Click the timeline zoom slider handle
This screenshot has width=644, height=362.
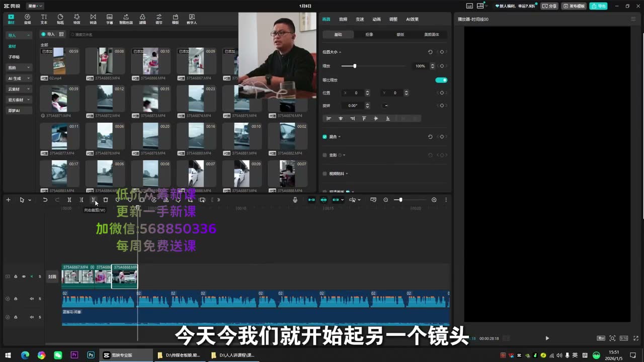point(400,200)
